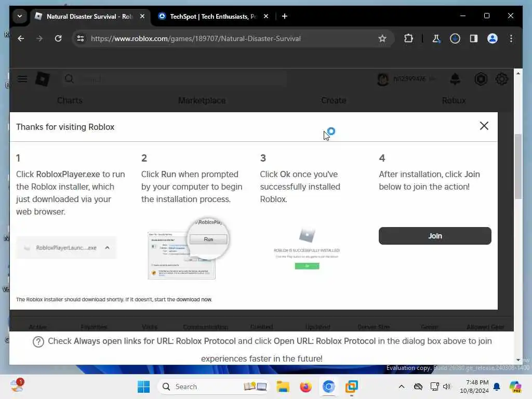Open Charts in Roblox navigation

pos(70,100)
